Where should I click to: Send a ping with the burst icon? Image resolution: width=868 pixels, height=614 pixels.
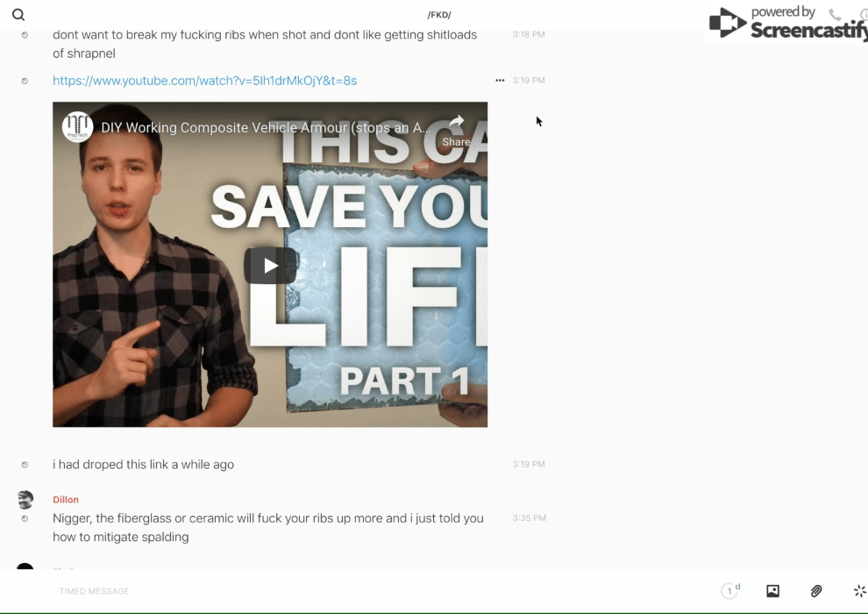click(859, 591)
